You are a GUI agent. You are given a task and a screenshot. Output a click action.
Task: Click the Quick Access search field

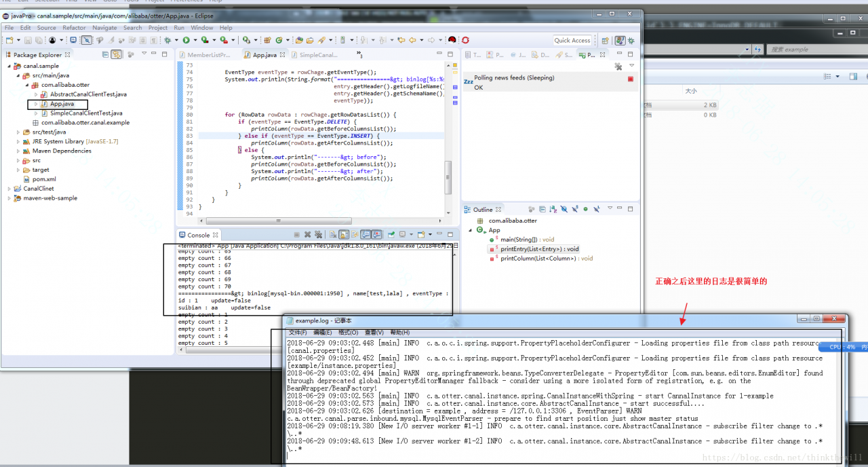coord(572,41)
